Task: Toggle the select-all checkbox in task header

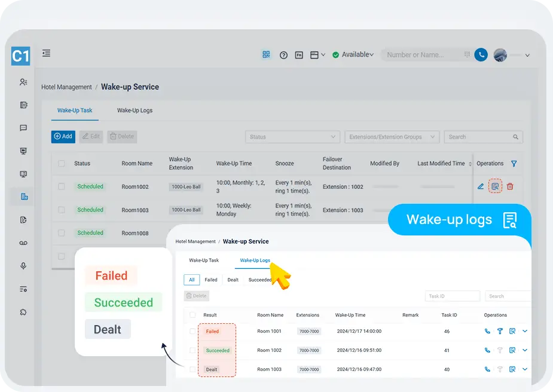Action: point(62,163)
